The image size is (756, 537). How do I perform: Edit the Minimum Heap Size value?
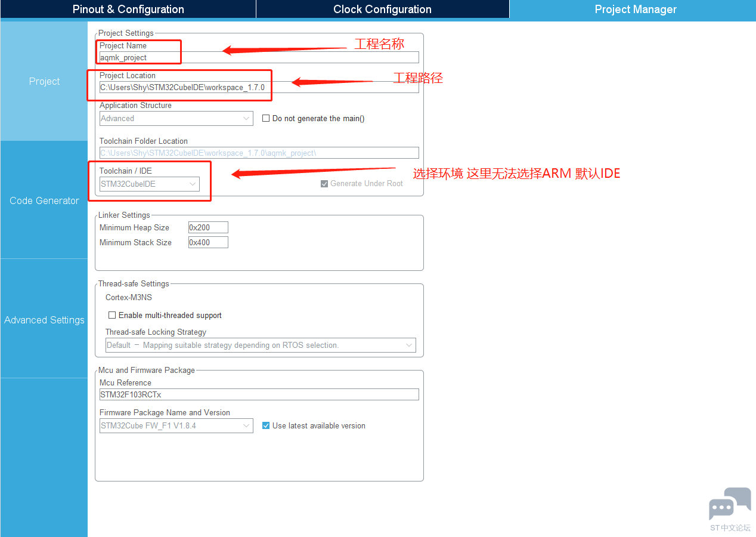[x=207, y=227]
